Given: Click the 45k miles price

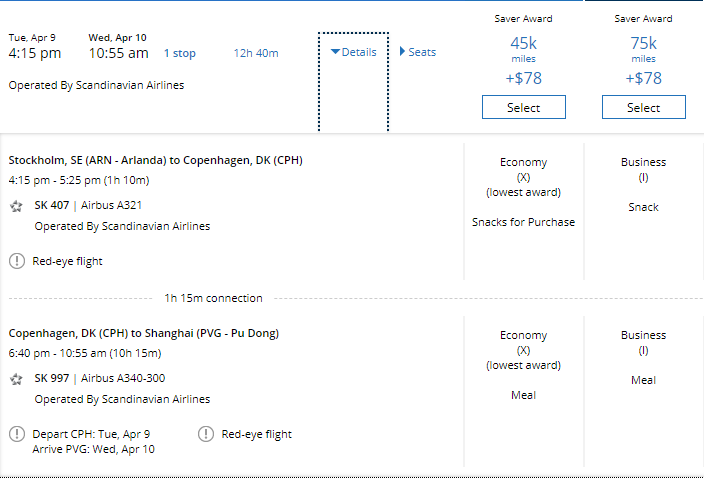Looking at the screenshot, I should 523,43.
